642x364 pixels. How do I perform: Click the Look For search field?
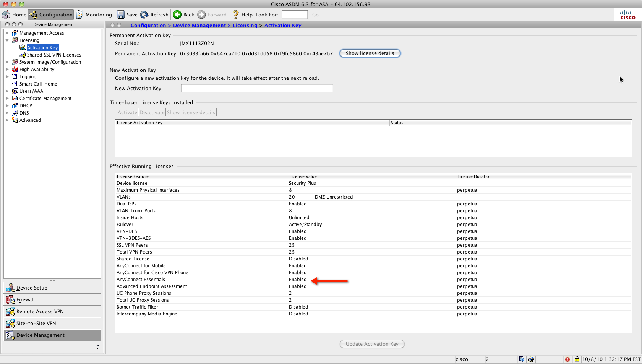[294, 15]
